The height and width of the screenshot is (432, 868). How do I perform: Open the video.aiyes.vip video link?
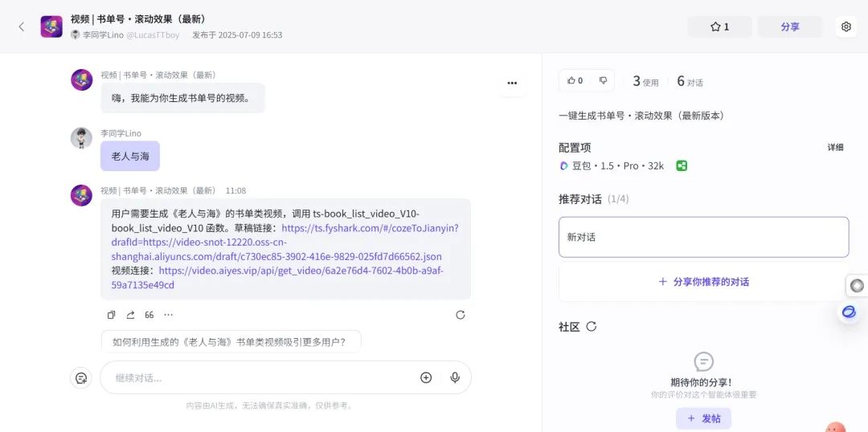[x=277, y=278]
